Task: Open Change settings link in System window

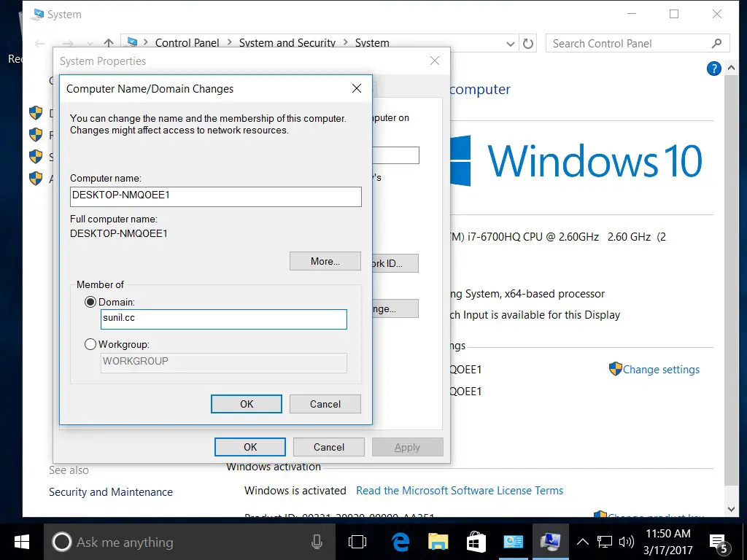Action: 661,370
